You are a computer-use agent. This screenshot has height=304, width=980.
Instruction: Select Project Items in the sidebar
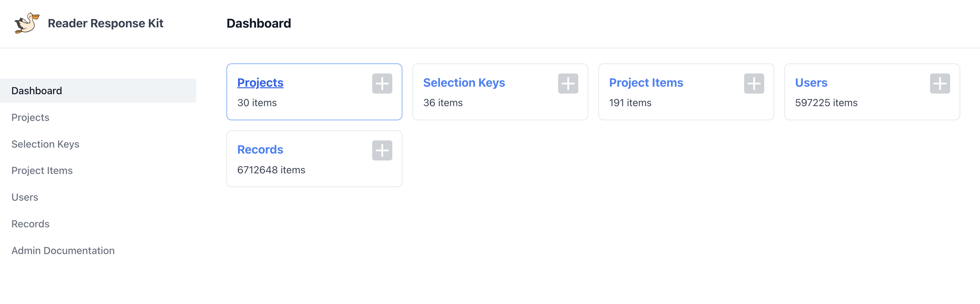click(42, 171)
